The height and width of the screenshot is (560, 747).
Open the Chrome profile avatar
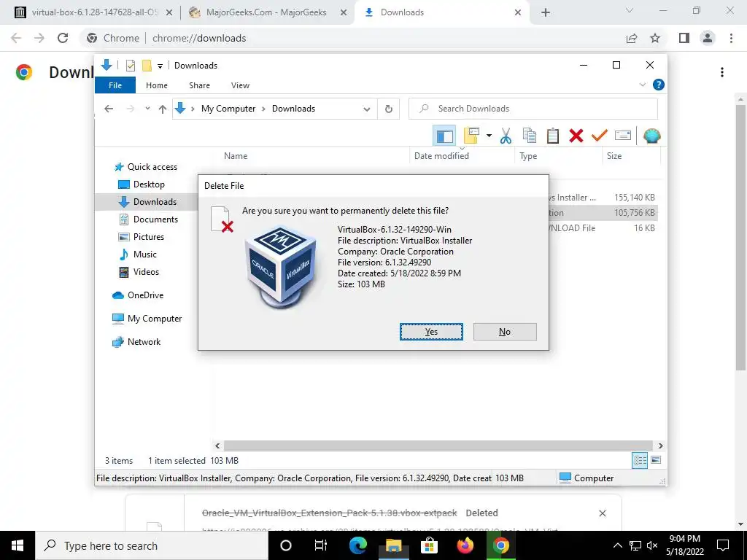pos(708,38)
